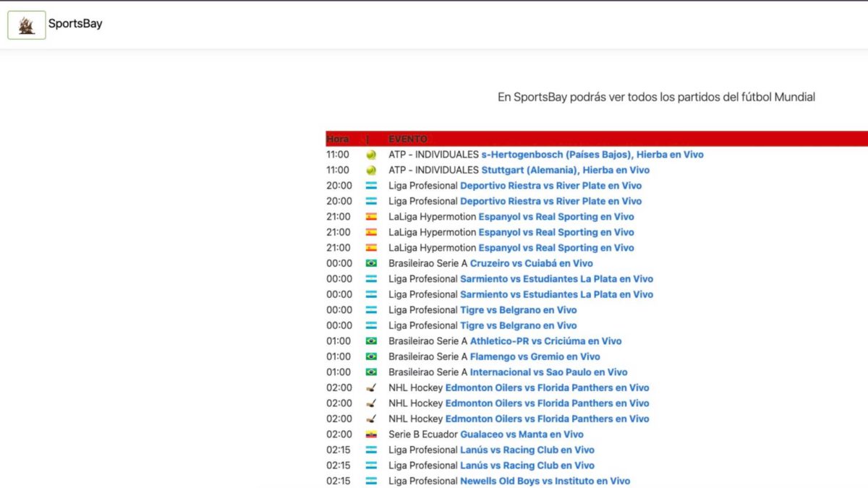Click the 00:00 time in Cruzeiro row
The image size is (868, 488).
point(339,264)
